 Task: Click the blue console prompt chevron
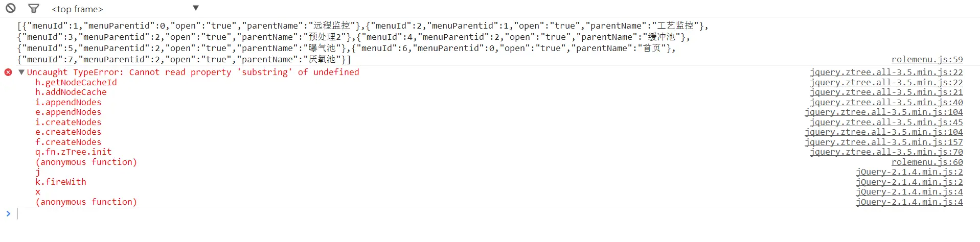[8, 213]
